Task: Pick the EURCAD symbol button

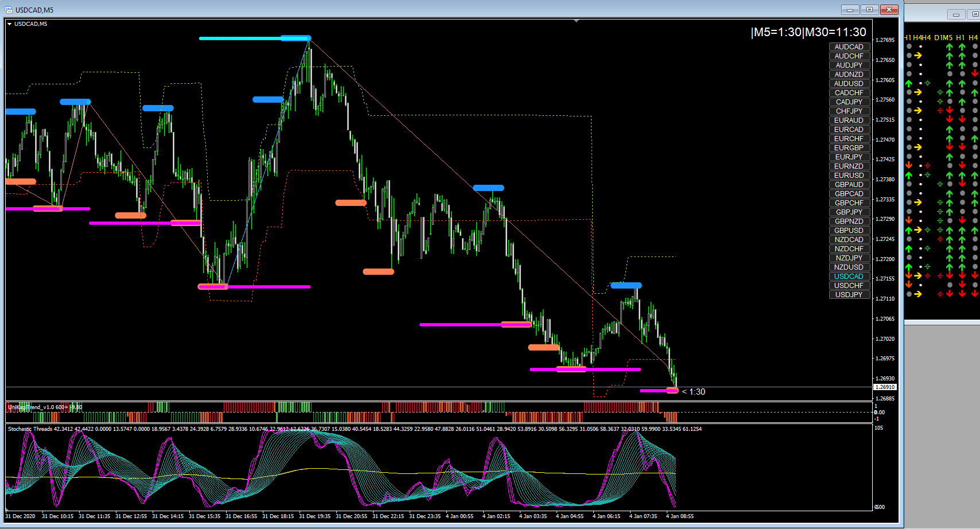Action: 849,130
